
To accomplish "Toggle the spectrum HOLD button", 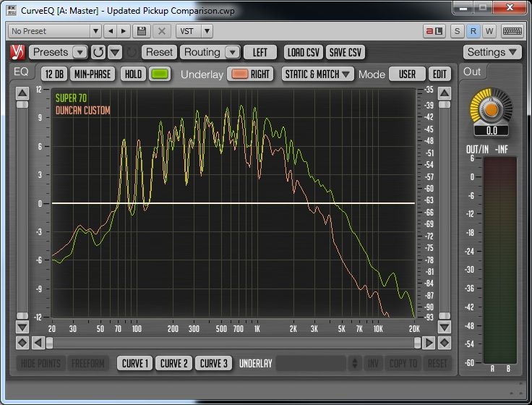I will point(133,74).
